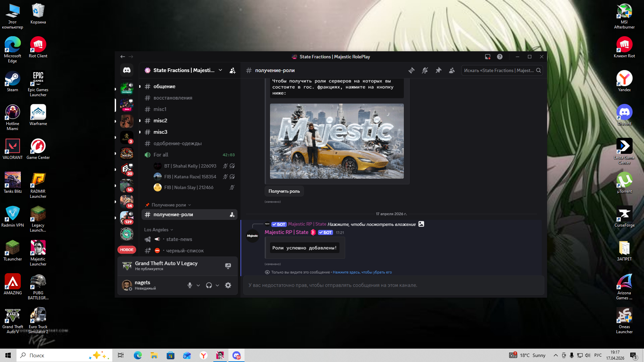Toggle microphone mute in user panel
This screenshot has width=644, height=362.
[190, 285]
